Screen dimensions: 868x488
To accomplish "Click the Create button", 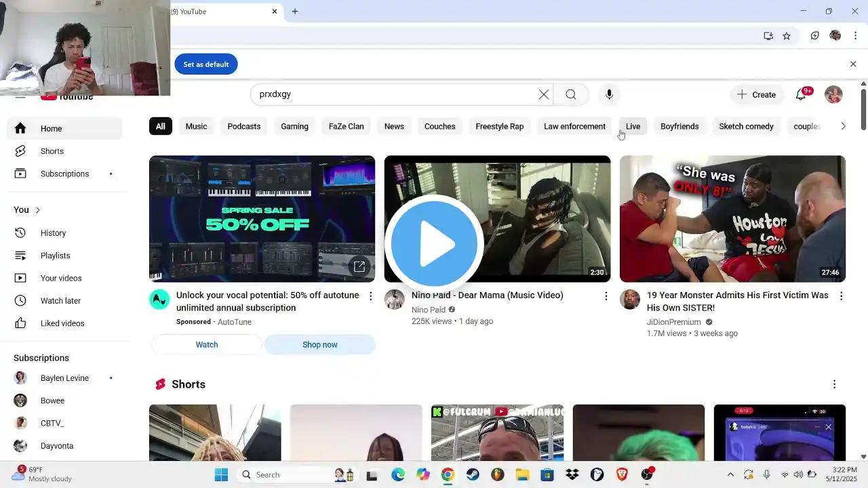I will [757, 94].
